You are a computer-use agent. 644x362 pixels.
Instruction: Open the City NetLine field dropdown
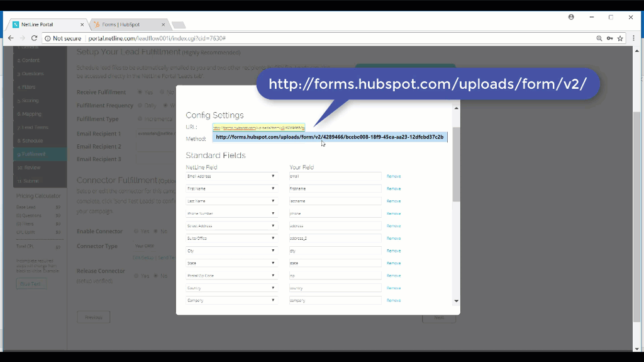click(x=231, y=251)
